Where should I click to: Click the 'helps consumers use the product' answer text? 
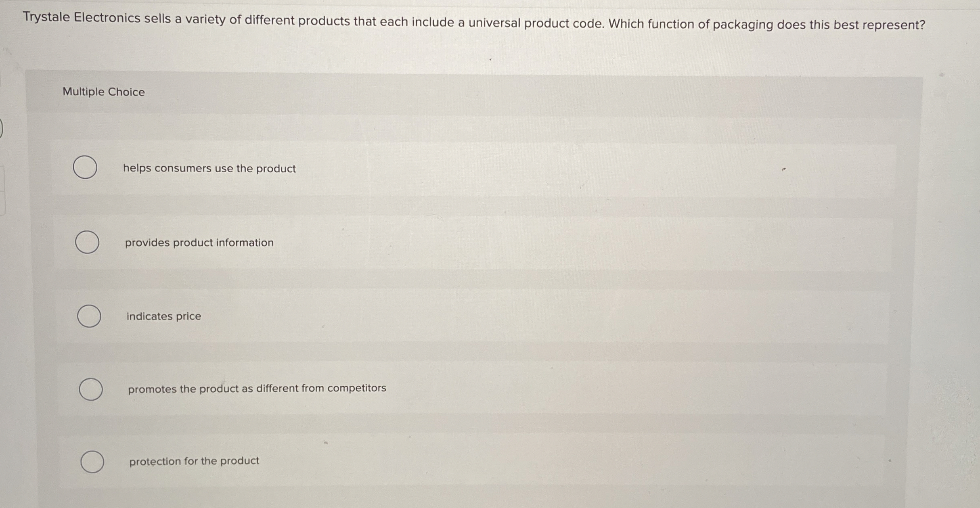pos(209,169)
